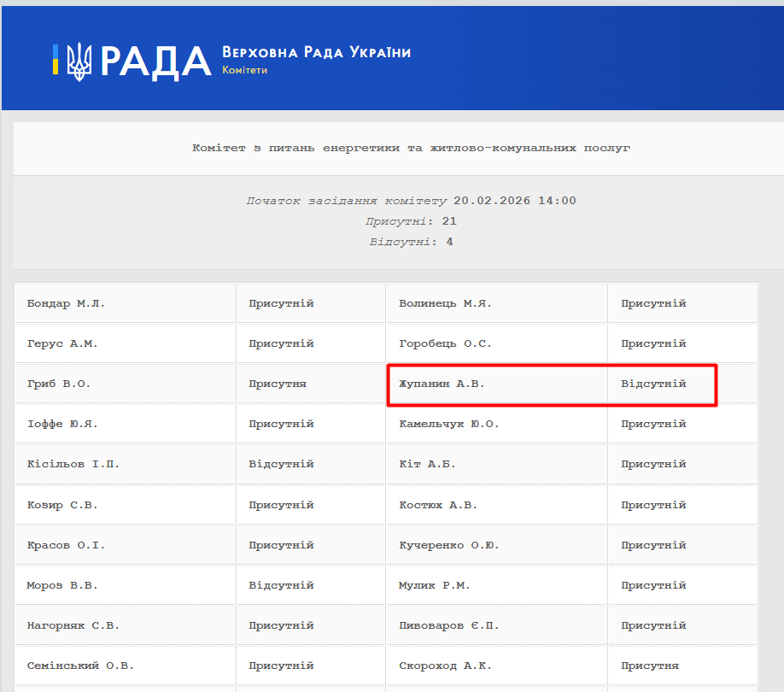The image size is (784, 692).
Task: Click Присутній status for Семінський О.В.
Action: 281,666
